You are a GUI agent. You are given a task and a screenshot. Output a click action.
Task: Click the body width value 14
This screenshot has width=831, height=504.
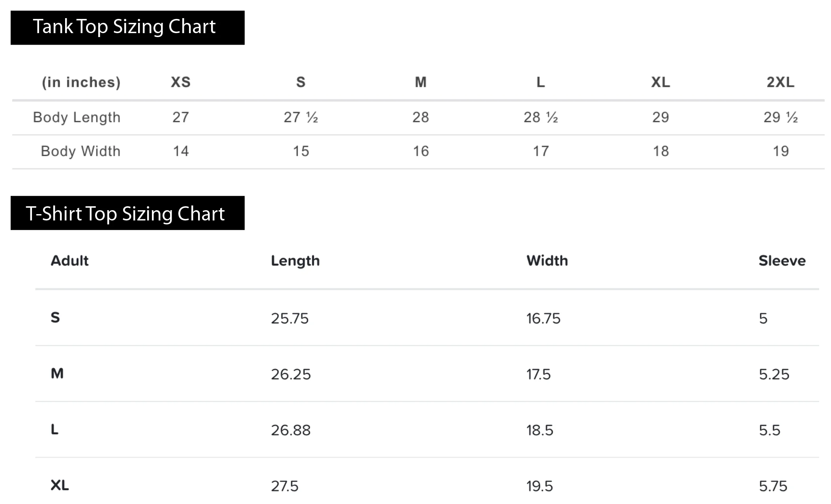tap(181, 151)
